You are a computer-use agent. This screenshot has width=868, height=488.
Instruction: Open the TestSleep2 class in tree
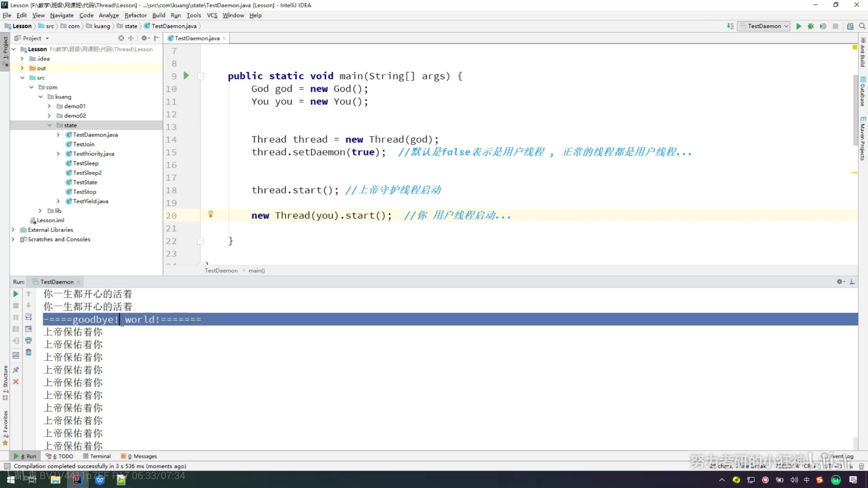tap(87, 173)
